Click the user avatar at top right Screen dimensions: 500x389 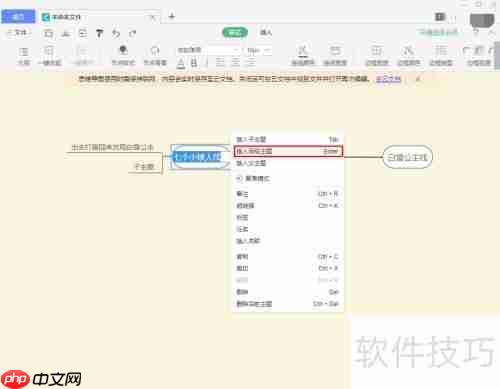click(482, 19)
